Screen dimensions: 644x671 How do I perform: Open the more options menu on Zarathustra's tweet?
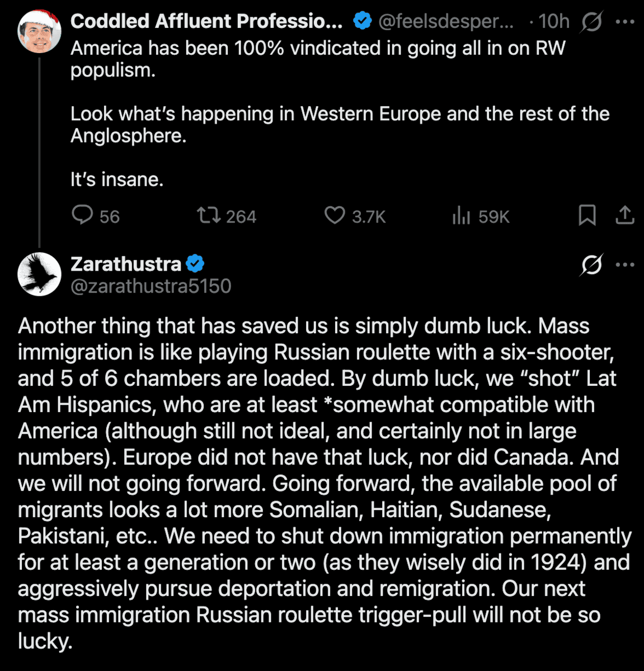625,264
